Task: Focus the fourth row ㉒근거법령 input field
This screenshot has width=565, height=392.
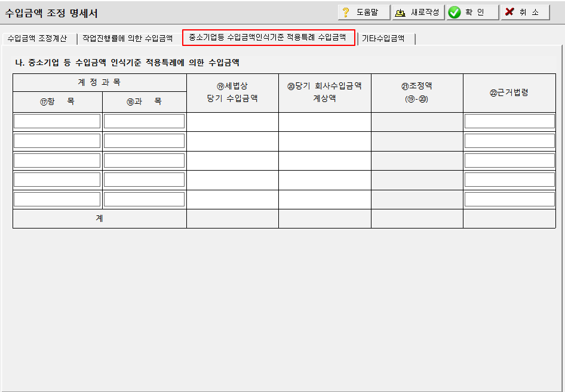Action: pos(509,180)
